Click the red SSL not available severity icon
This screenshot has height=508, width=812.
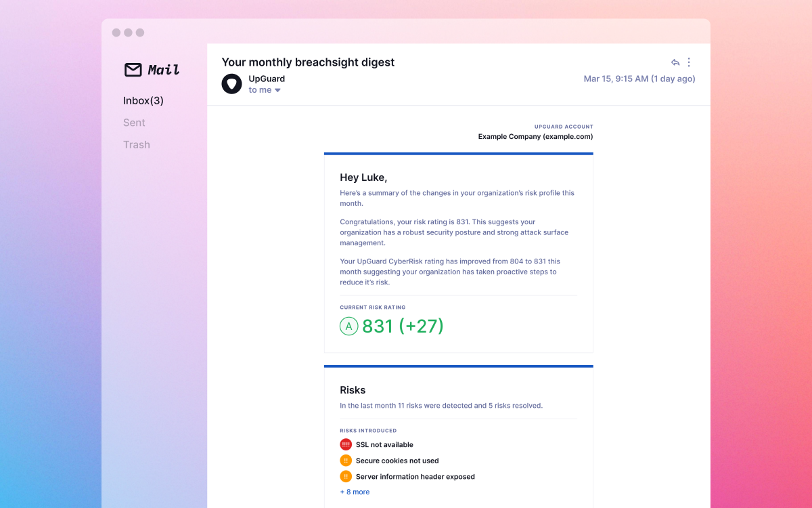tap(346, 444)
